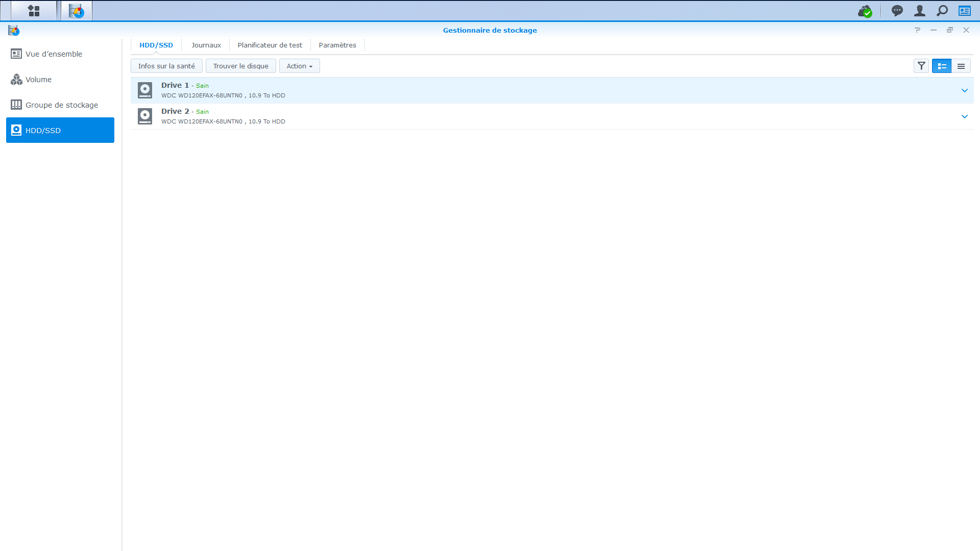Click the Drive 2 disk icon

click(145, 116)
